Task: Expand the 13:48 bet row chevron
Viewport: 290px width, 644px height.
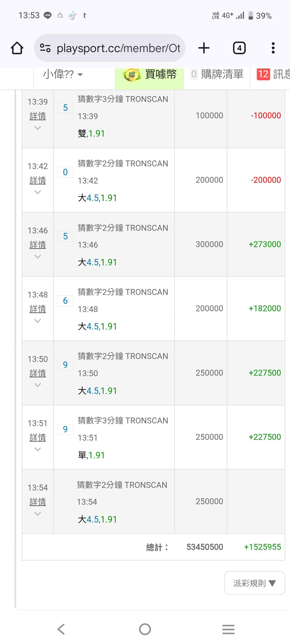Action: (38, 321)
